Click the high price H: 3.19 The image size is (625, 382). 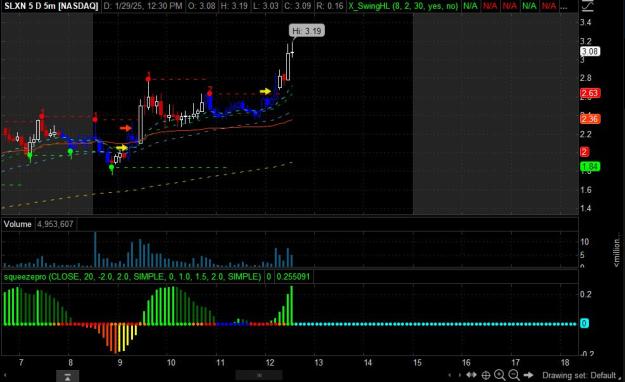point(234,6)
